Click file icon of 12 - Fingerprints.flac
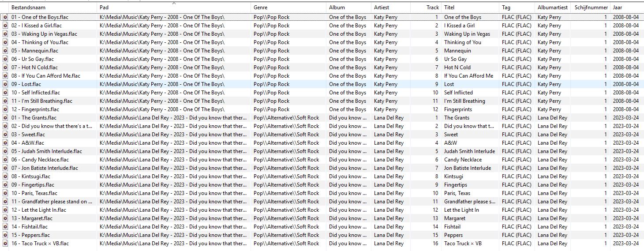This screenshot has width=644, height=251. click(x=5, y=109)
